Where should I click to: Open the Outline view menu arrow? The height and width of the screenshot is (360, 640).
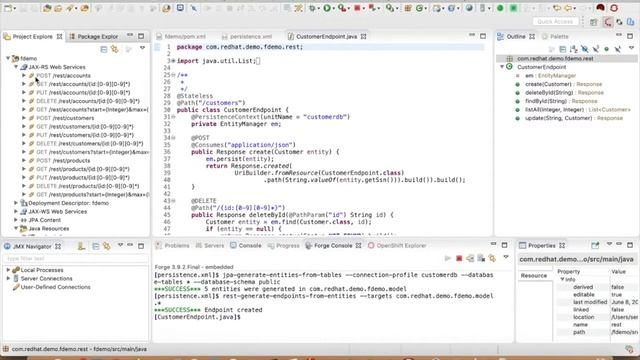pyautogui.click(x=631, y=49)
